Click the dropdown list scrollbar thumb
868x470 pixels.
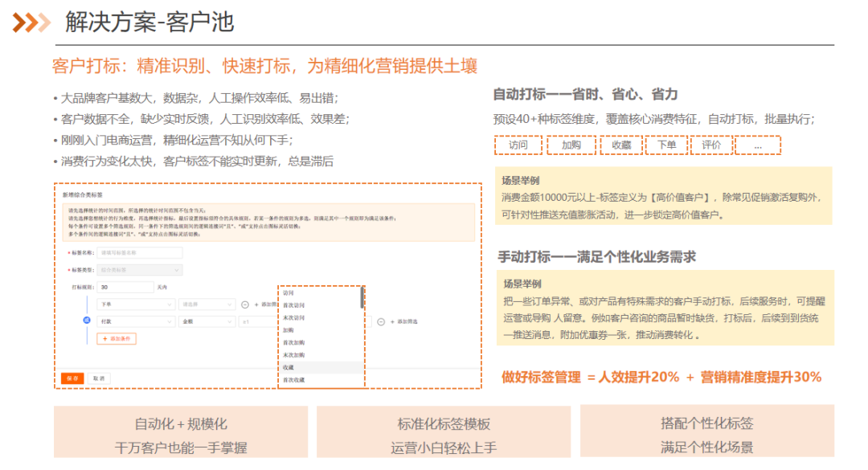(x=362, y=297)
